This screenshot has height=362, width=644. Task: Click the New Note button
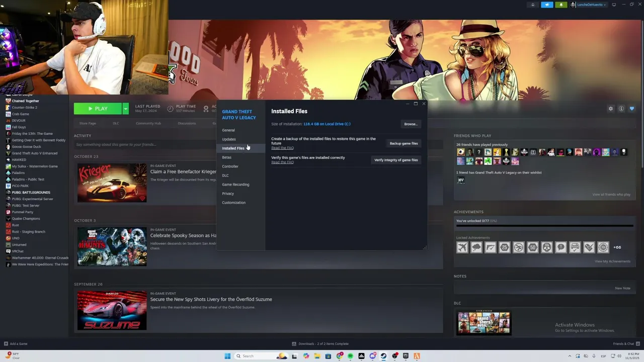pyautogui.click(x=622, y=289)
